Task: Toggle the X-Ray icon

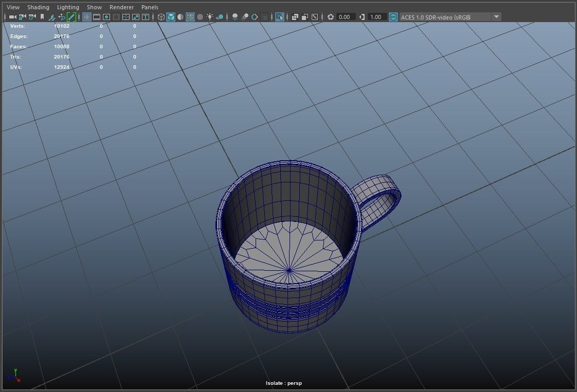Action: [x=295, y=17]
